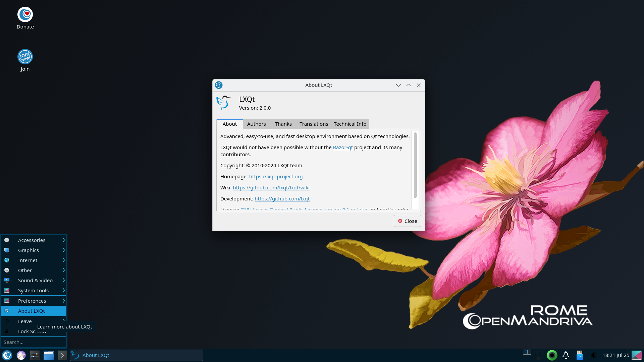Switch to the Authors tab
Image resolution: width=644 pixels, height=362 pixels.
(x=257, y=124)
